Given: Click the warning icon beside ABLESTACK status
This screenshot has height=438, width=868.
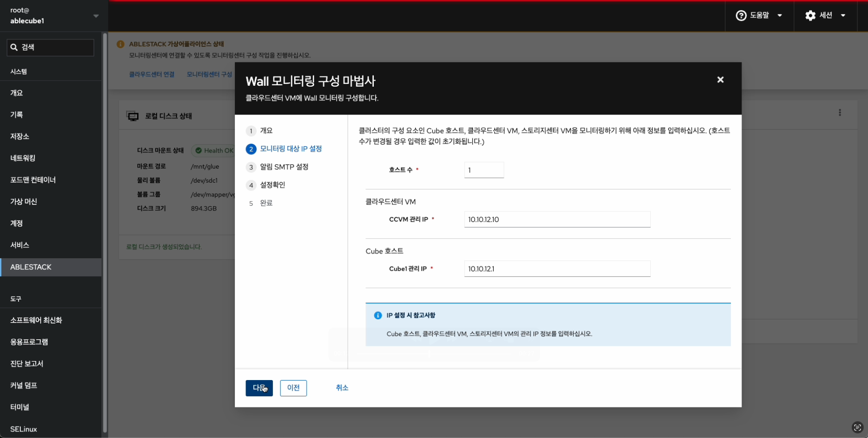Looking at the screenshot, I should (120, 44).
